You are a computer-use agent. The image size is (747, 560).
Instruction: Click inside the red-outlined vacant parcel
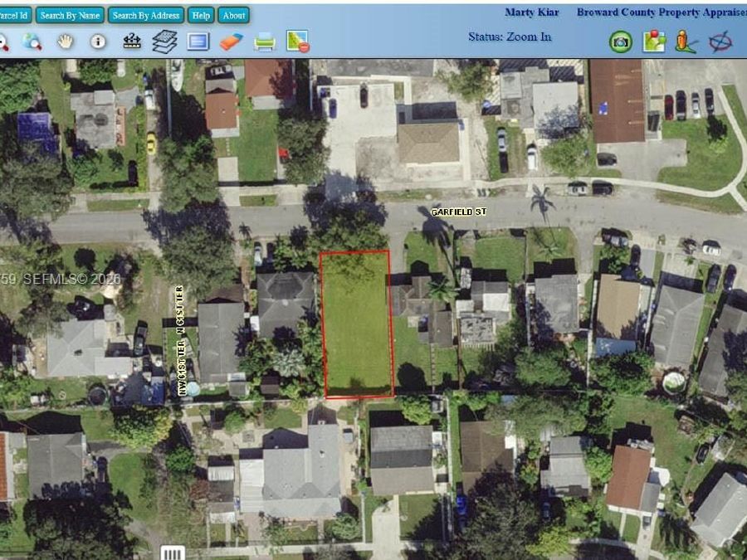point(357,324)
